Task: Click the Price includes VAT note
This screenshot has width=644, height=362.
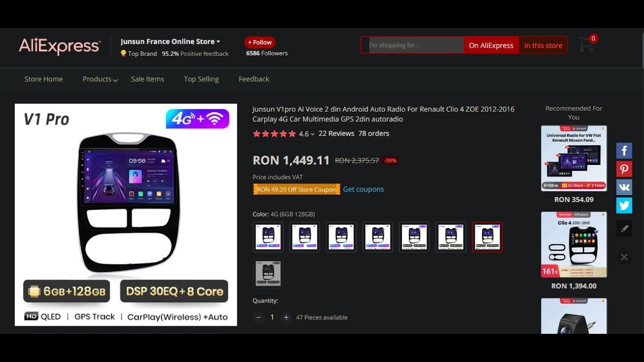Action: [278, 177]
